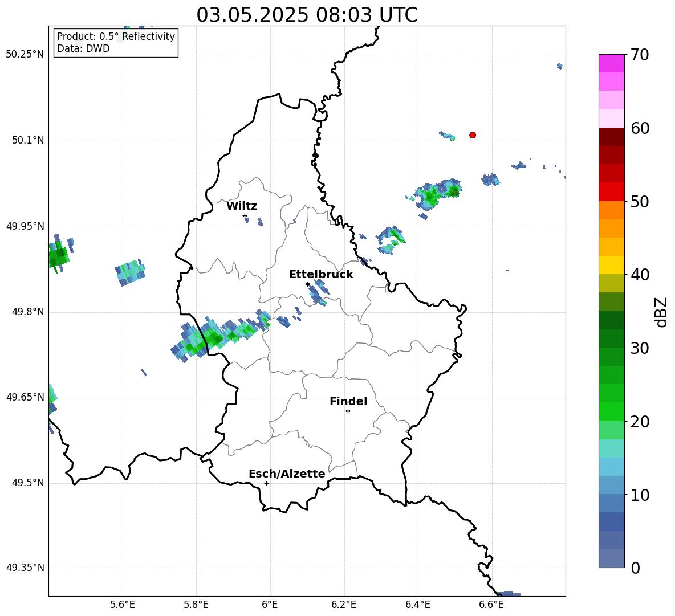Click the 50.1°N latitude label
Viewport: 675px width, 616px height.
click(28, 140)
